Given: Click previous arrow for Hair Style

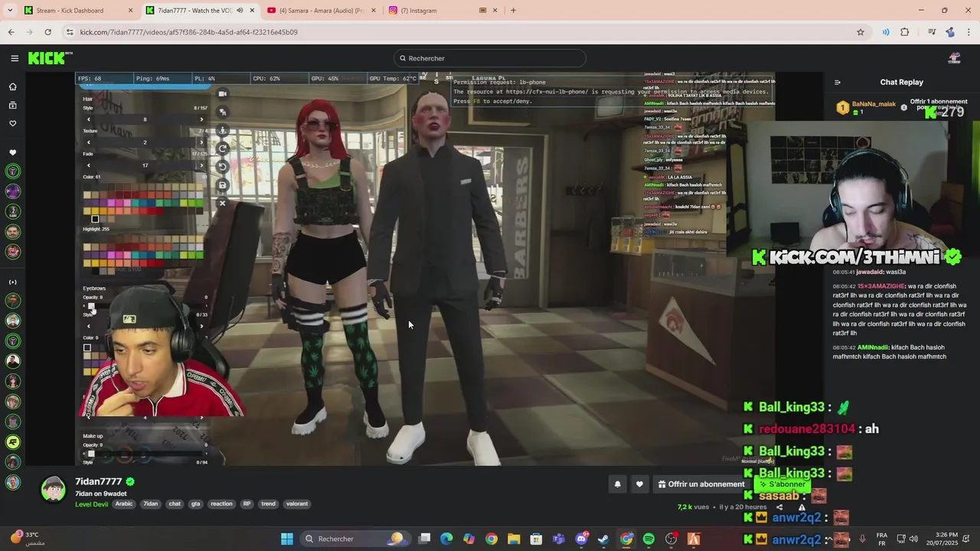Looking at the screenshot, I should click(x=89, y=119).
